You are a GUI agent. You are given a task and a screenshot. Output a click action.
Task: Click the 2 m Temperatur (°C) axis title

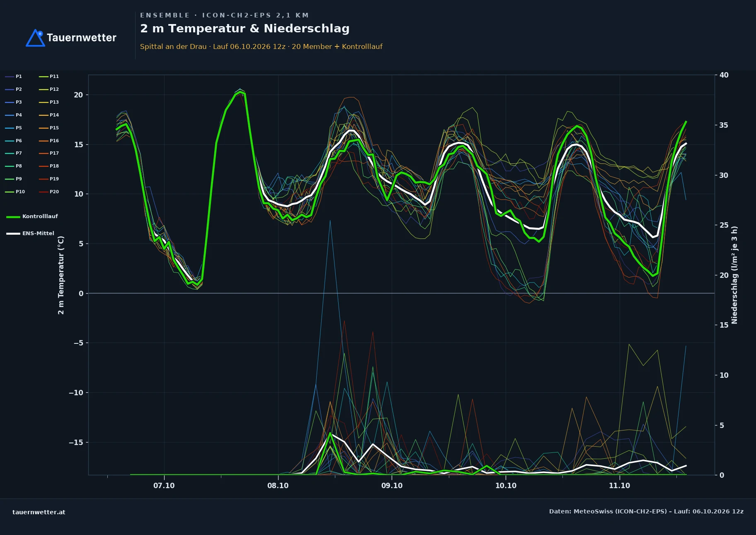(61, 275)
